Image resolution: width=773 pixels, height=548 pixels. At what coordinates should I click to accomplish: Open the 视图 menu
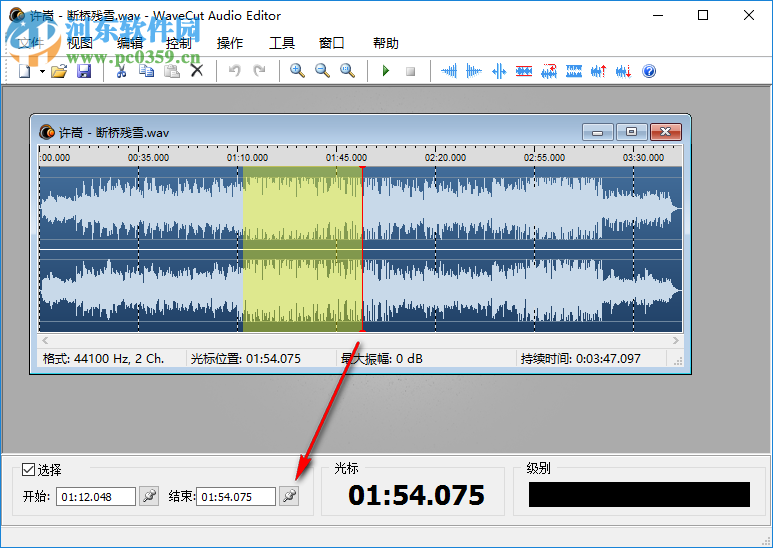point(80,43)
